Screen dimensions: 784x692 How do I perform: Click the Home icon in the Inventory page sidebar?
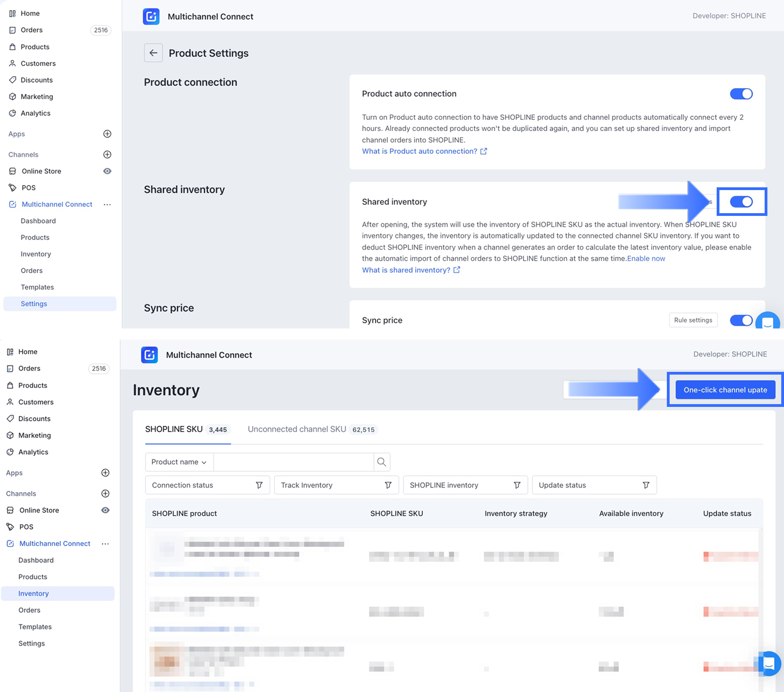point(10,352)
